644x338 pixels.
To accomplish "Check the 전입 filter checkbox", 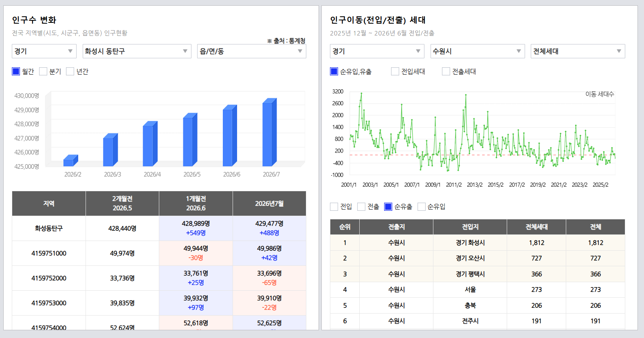I will (334, 207).
